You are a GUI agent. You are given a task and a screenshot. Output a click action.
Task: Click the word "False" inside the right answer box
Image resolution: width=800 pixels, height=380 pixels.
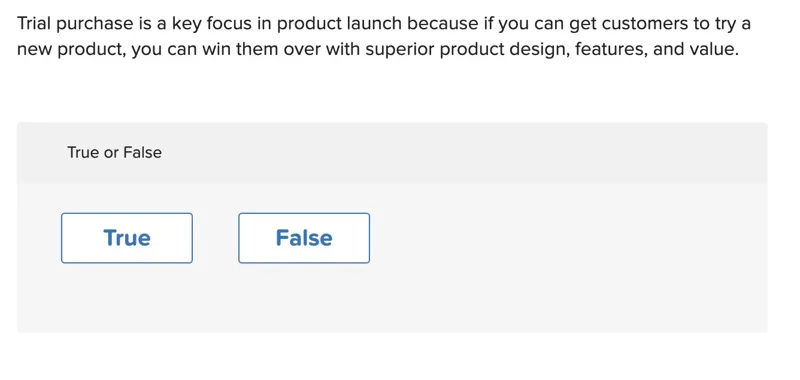pos(304,238)
